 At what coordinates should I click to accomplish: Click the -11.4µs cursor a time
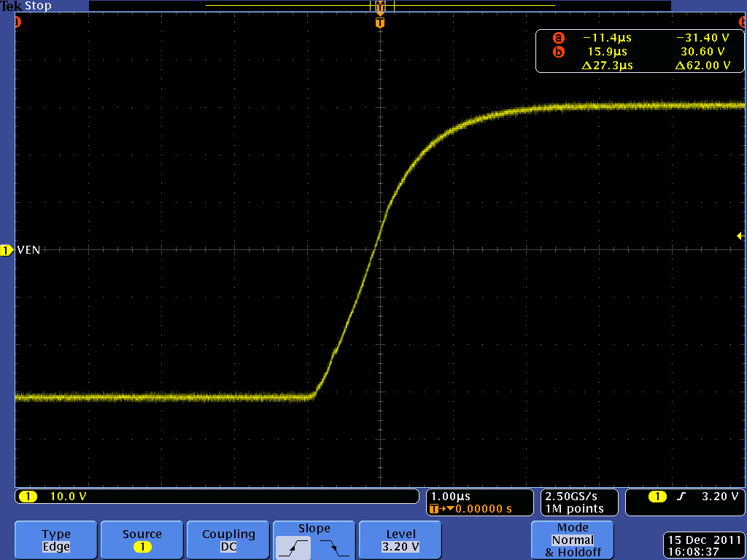tap(608, 38)
